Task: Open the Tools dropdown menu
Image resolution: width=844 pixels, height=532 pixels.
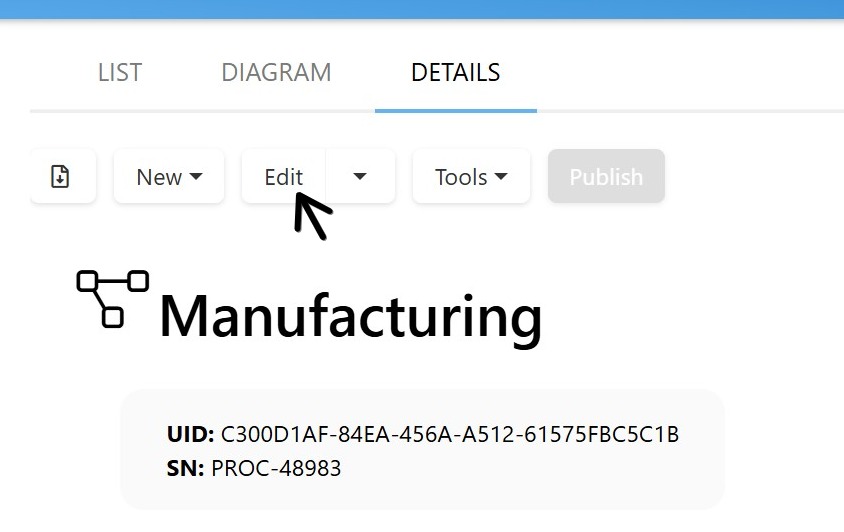Action: coord(472,177)
